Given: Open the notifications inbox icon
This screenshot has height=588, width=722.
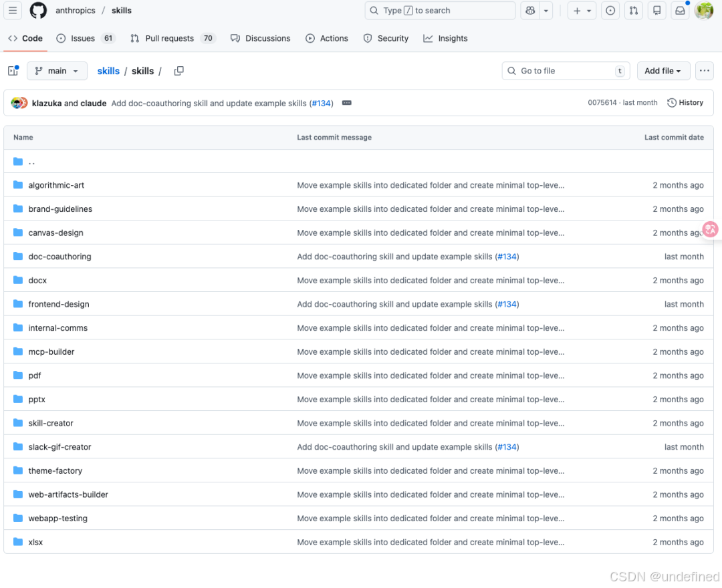Looking at the screenshot, I should pos(680,10).
